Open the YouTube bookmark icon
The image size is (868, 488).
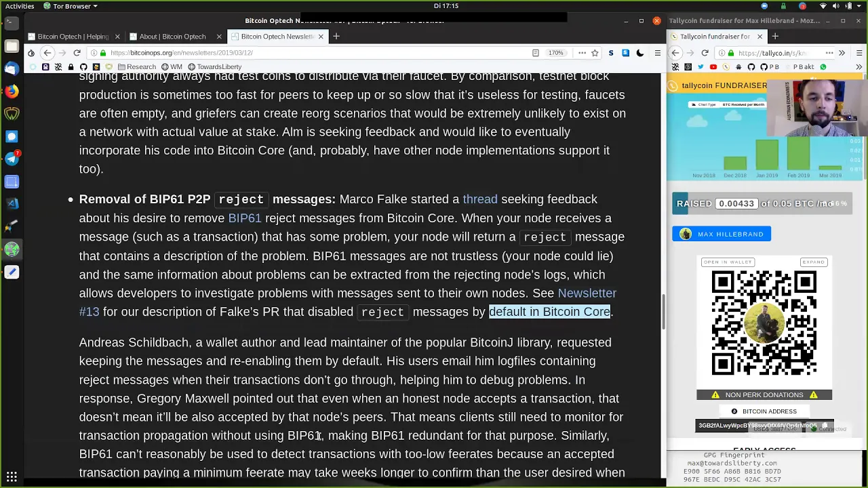click(x=713, y=67)
